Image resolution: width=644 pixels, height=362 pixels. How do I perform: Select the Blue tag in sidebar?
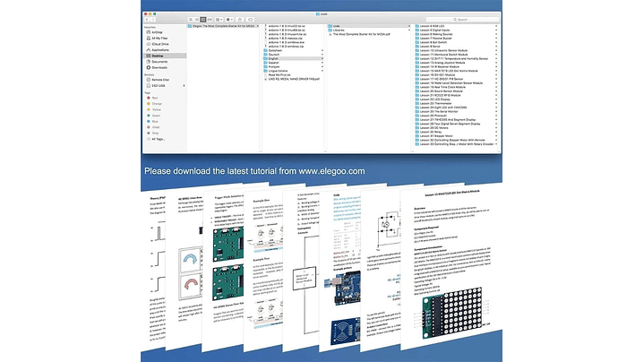(158, 121)
